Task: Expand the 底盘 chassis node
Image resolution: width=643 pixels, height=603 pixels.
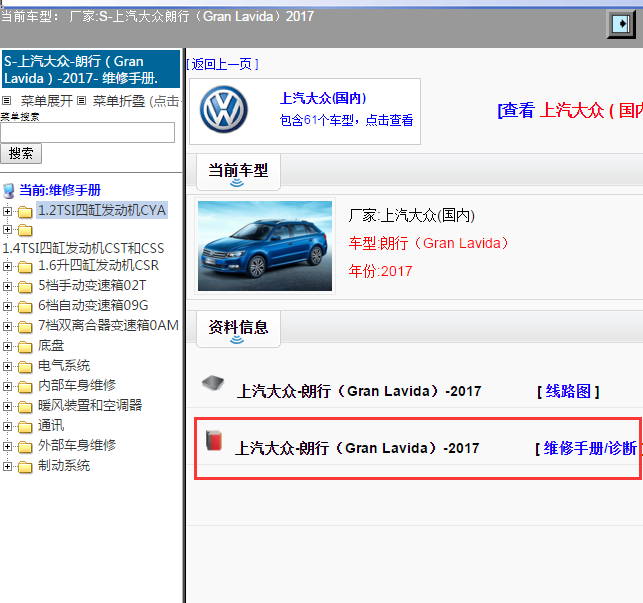Action: tap(7, 346)
